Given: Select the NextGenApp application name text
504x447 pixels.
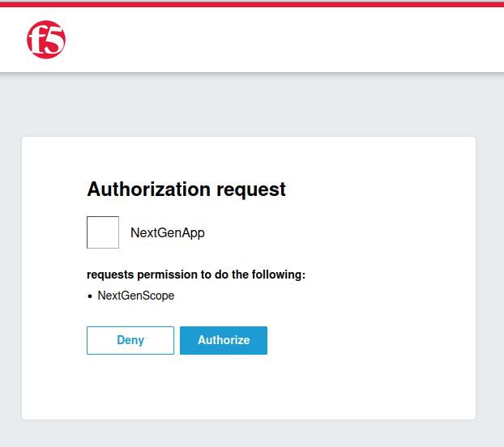Looking at the screenshot, I should pyautogui.click(x=168, y=233).
